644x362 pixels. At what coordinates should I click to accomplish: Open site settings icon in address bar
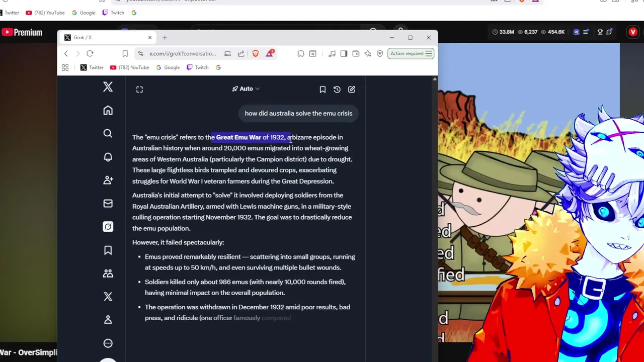[141, 54]
